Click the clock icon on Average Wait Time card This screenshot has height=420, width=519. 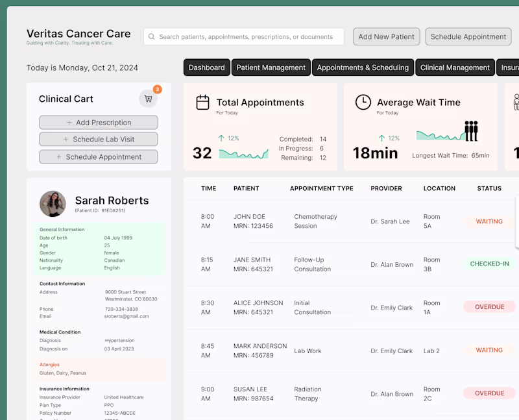[x=363, y=103]
